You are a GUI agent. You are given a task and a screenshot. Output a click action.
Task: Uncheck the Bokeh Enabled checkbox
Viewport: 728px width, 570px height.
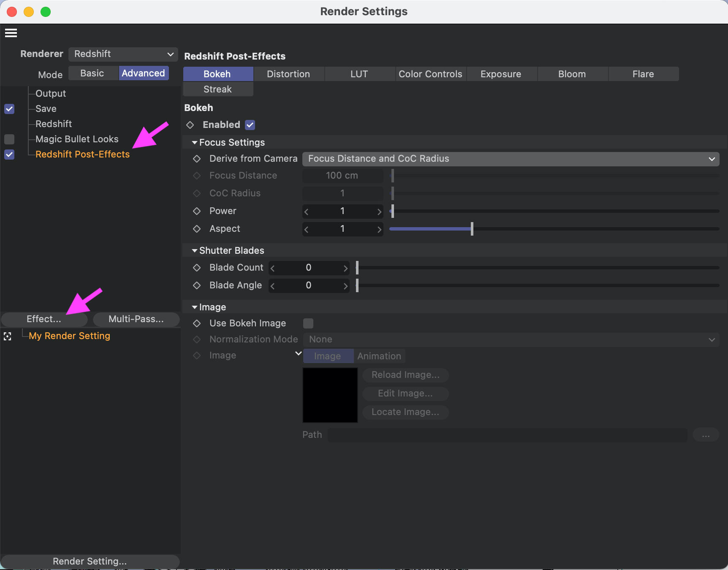250,125
